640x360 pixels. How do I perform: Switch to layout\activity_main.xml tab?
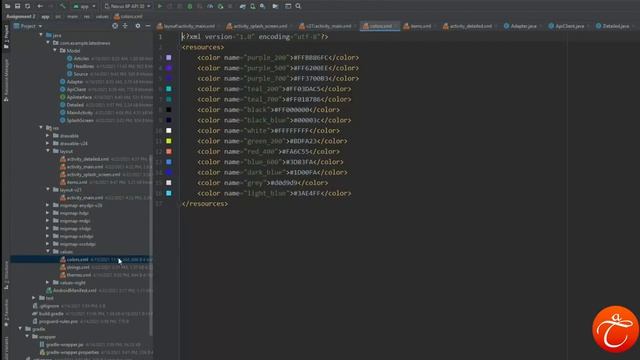(x=186, y=26)
